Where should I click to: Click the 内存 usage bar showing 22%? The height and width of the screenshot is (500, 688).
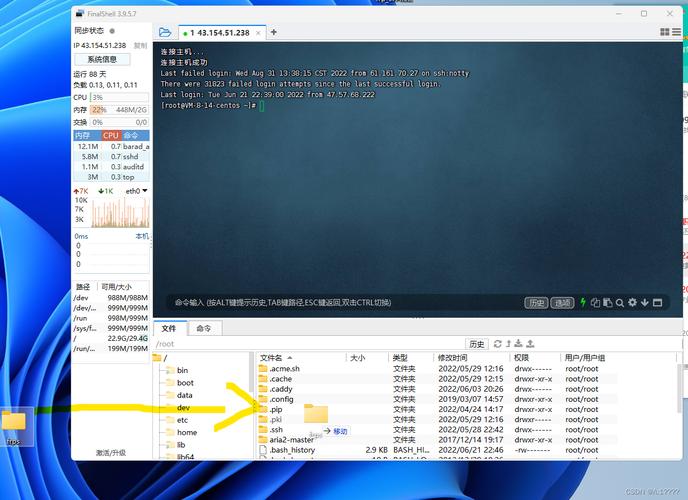[x=119, y=110]
